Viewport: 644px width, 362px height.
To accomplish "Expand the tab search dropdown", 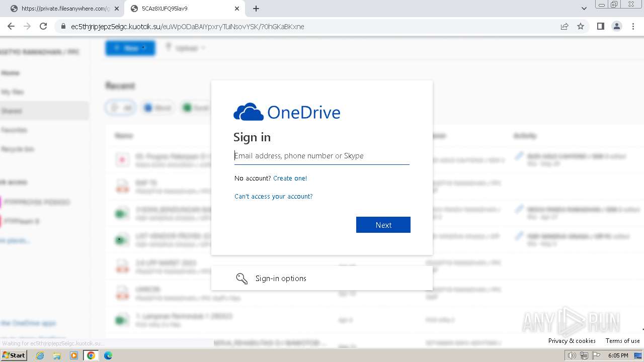I will [584, 9].
